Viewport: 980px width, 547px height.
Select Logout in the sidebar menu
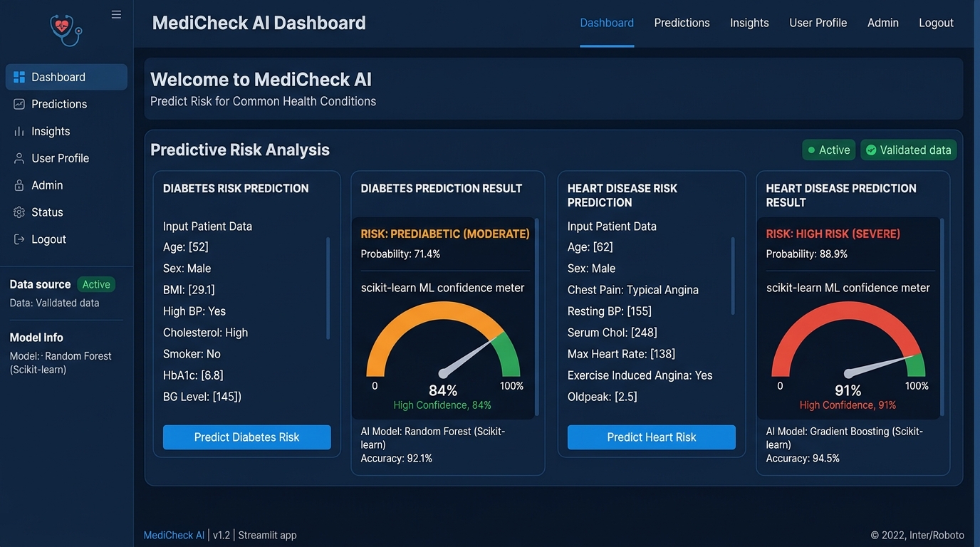pos(66,239)
